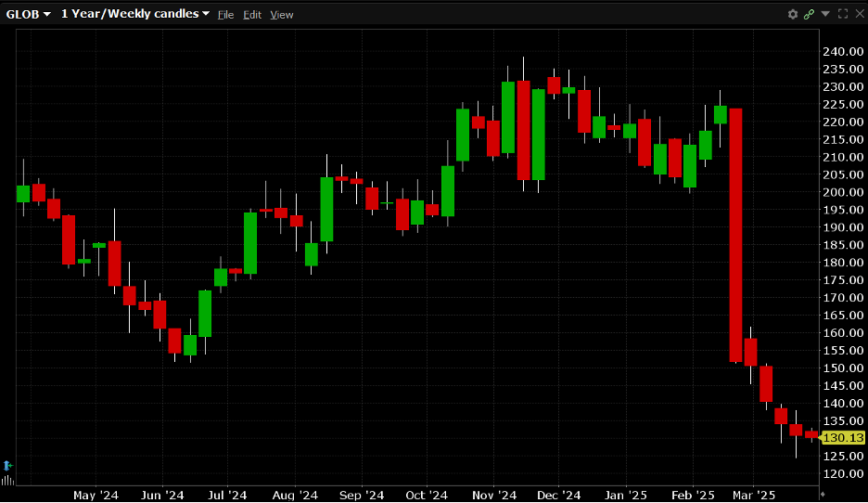The height and width of the screenshot is (503, 868).
Task: Open the File menu
Action: click(x=225, y=15)
